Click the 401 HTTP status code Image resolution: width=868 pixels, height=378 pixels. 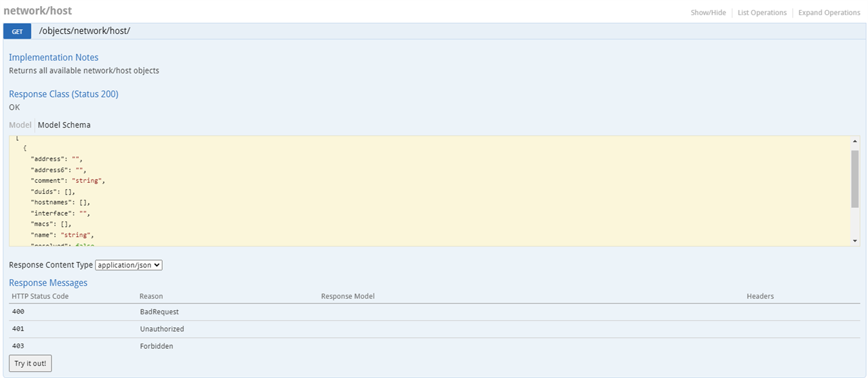18,329
